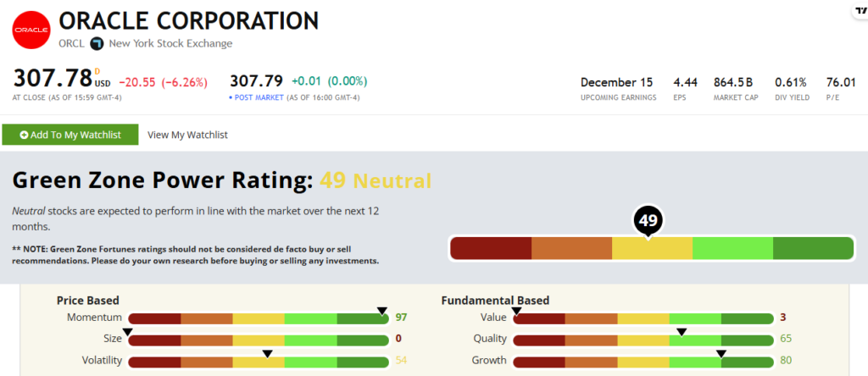Click the dividend yield 0.61%

pyautogui.click(x=791, y=82)
